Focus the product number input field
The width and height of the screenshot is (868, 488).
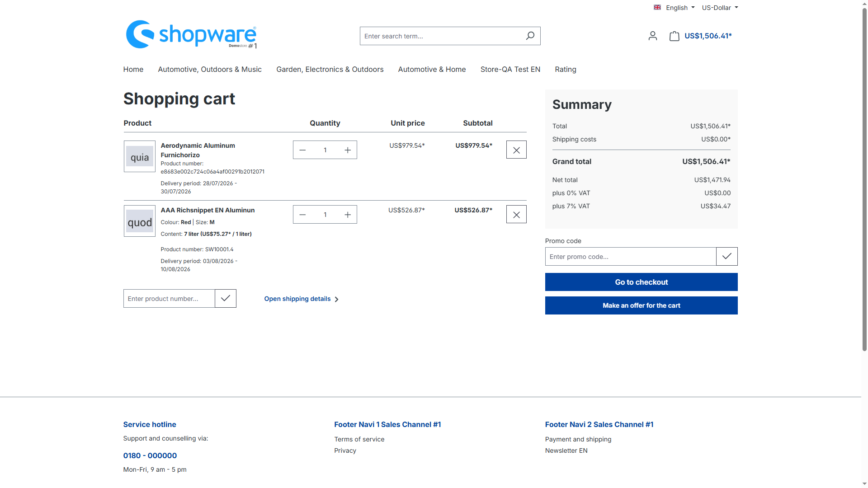pyautogui.click(x=169, y=298)
